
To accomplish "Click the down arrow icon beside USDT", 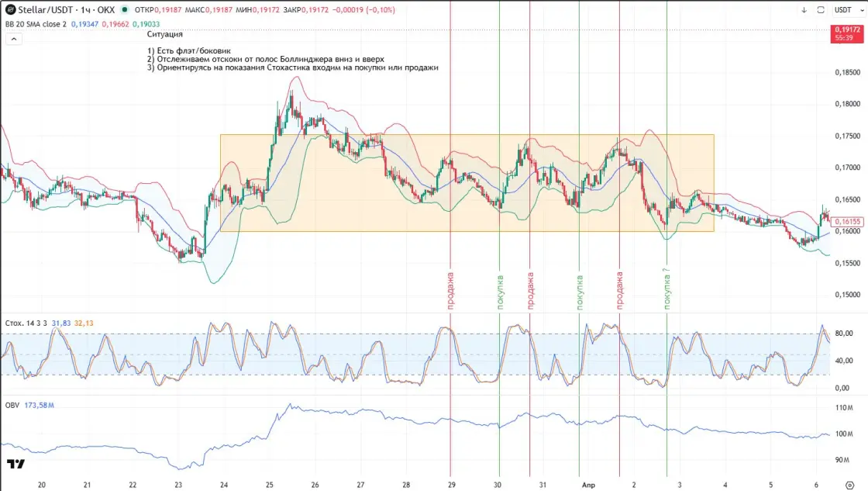I will [804, 10].
